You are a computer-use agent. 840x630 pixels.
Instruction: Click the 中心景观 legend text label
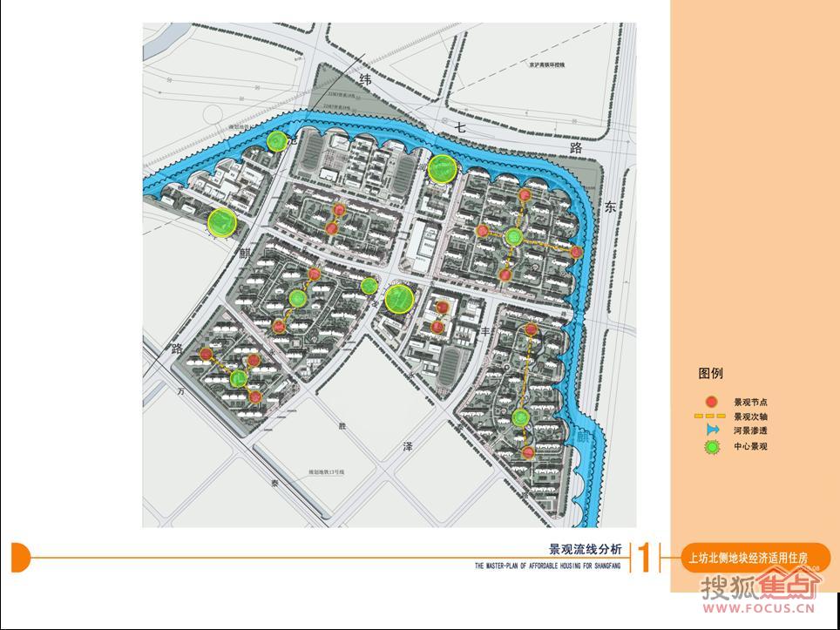point(750,447)
